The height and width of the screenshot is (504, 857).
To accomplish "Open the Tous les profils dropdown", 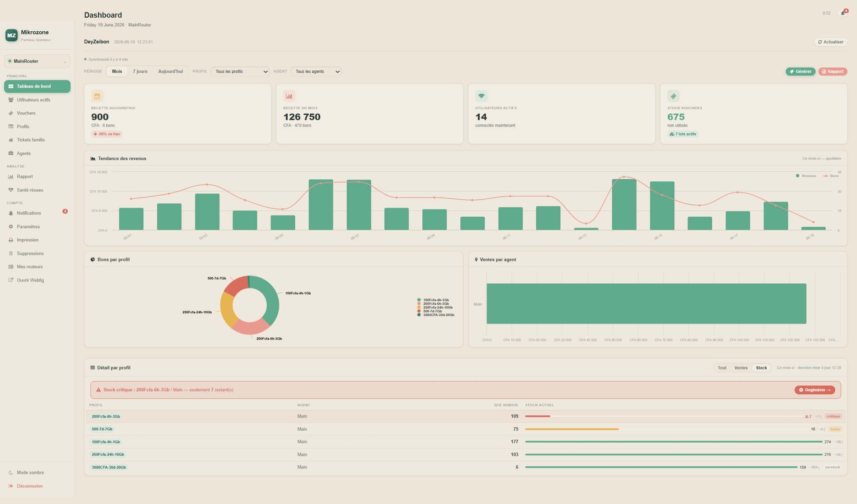I will [240, 72].
